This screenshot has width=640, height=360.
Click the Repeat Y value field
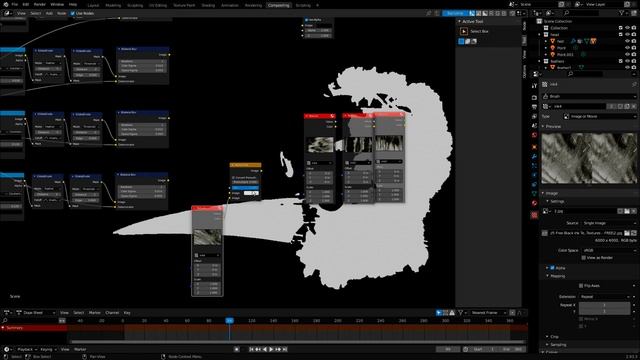[604, 311]
